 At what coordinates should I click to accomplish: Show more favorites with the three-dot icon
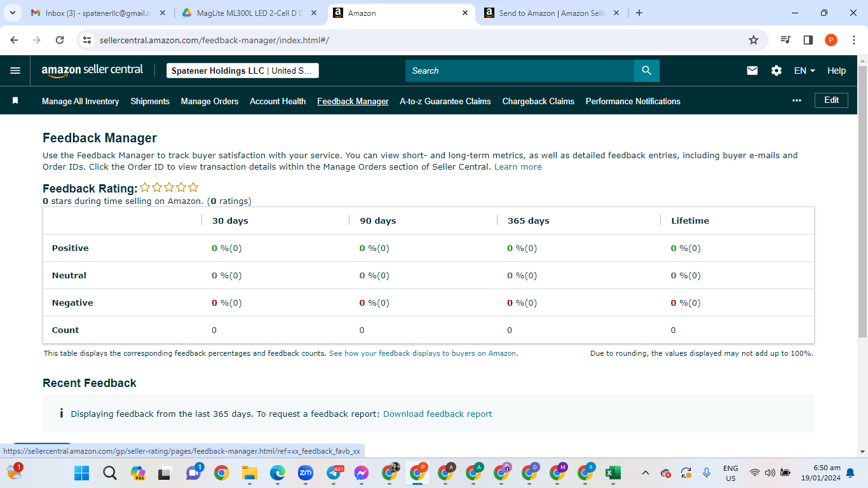pos(797,100)
